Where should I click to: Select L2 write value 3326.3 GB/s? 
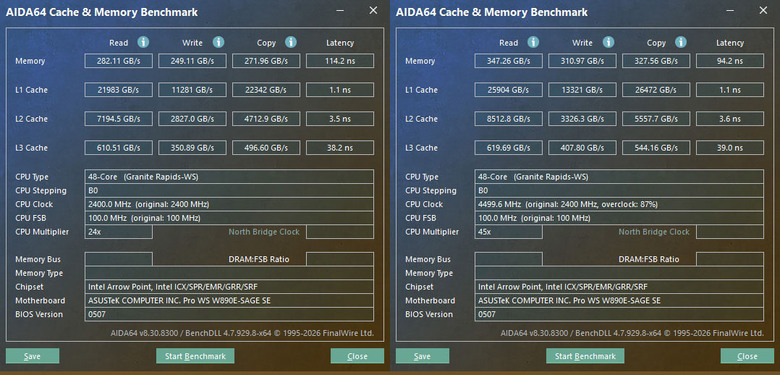pos(582,119)
